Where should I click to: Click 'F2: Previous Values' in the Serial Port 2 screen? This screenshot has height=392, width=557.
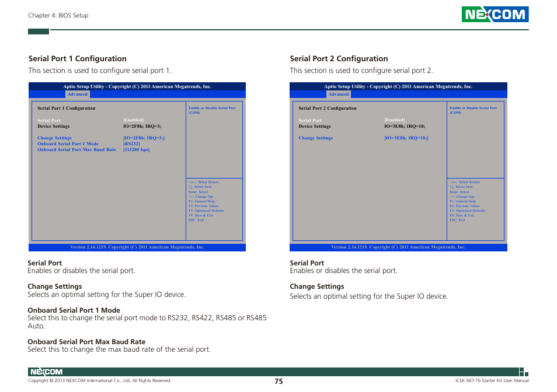coord(465,206)
